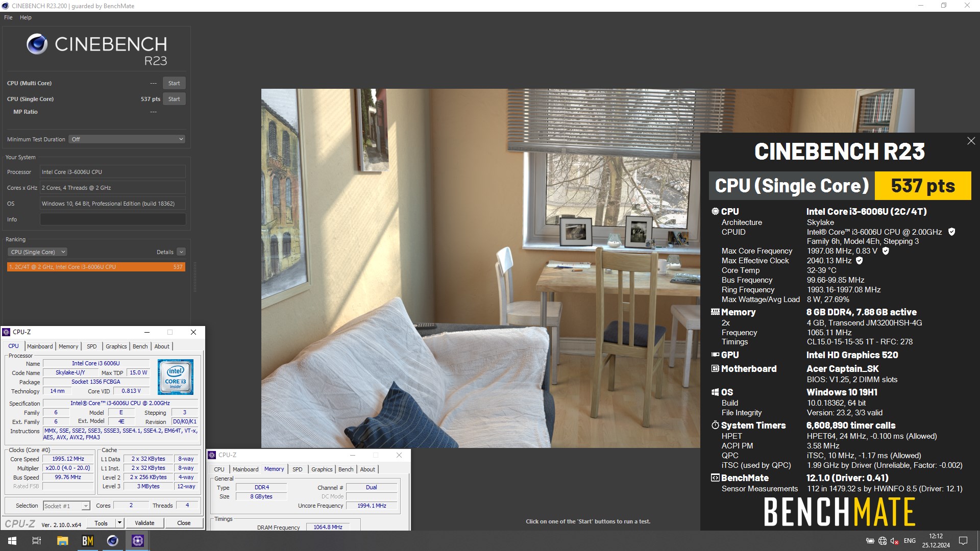The image size is (980, 551).
Task: Start the CPU Multi Core test
Action: pyautogui.click(x=174, y=83)
